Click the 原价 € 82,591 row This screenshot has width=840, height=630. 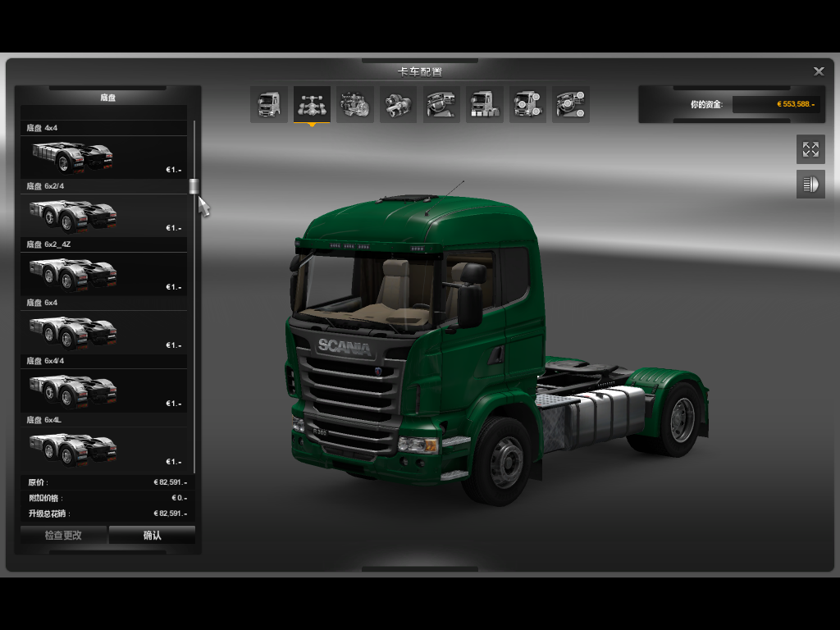107,482
